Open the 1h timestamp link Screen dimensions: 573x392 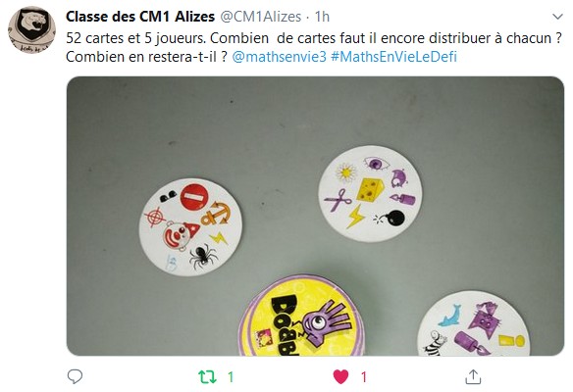[x=322, y=17]
